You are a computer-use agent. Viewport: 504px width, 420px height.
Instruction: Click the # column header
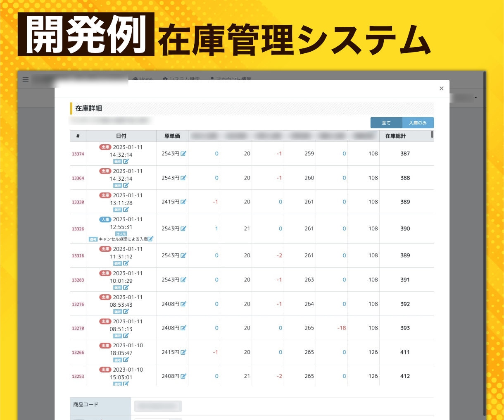(x=78, y=136)
